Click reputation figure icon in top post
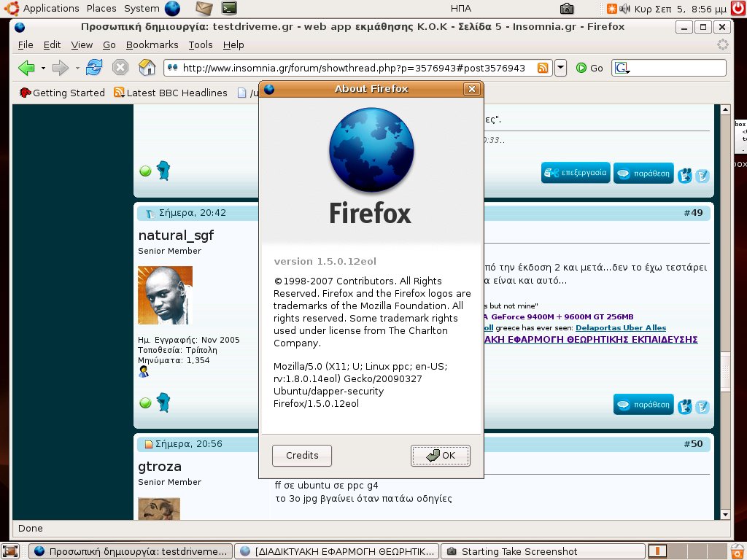This screenshot has height=560, width=747. coord(163,171)
